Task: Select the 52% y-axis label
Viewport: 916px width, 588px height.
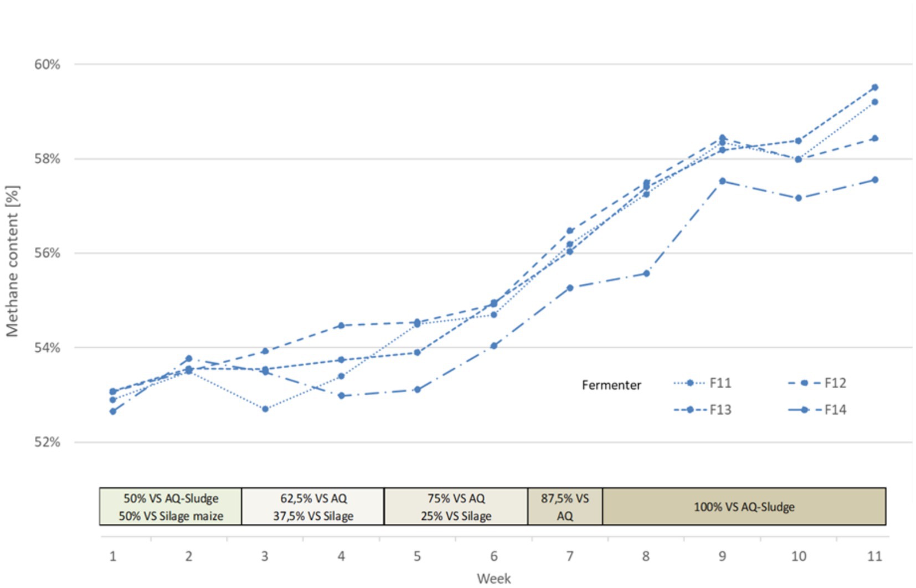Action: tap(47, 442)
